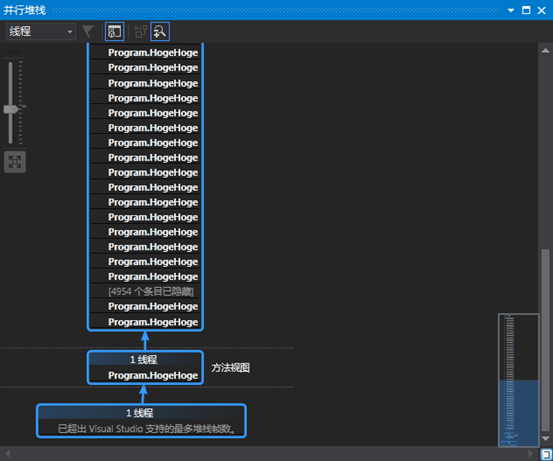Screen dimensions: 553x461
Task: Click the vertical scrollbar thumb
Action: coord(545,340)
